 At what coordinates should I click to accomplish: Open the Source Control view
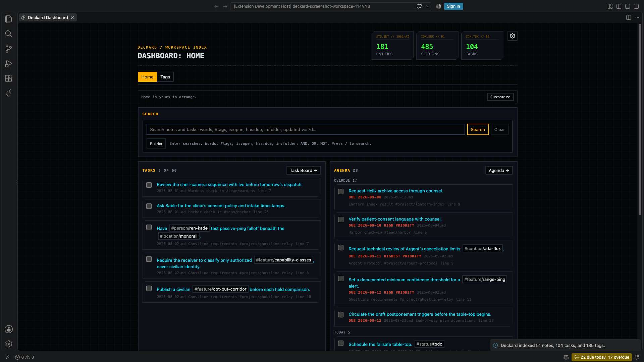[x=9, y=49]
